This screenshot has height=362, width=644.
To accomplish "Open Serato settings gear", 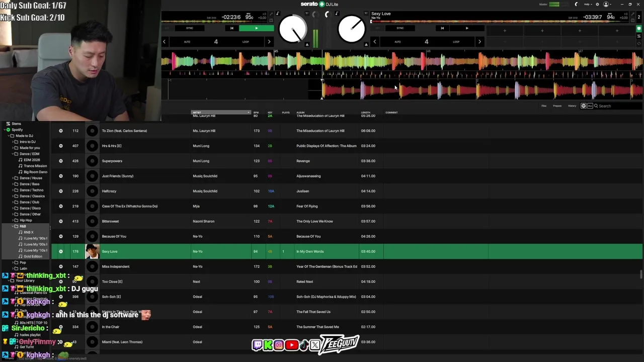I will (597, 4).
